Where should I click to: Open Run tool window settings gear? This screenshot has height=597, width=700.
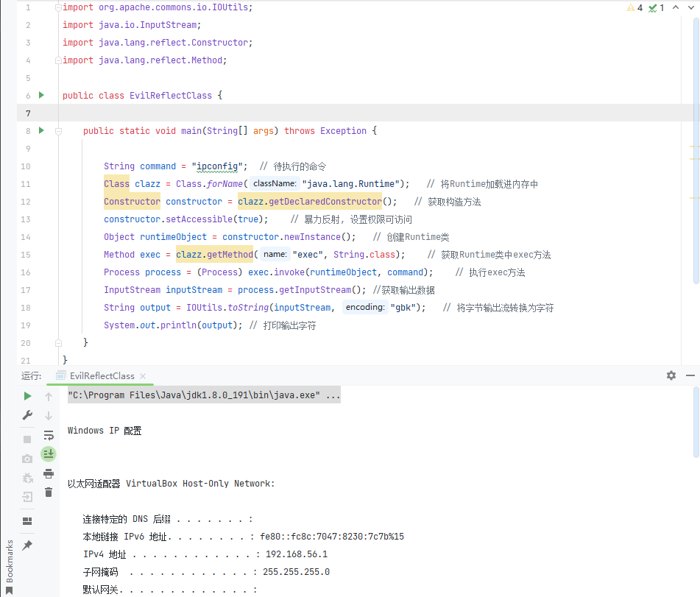671,375
